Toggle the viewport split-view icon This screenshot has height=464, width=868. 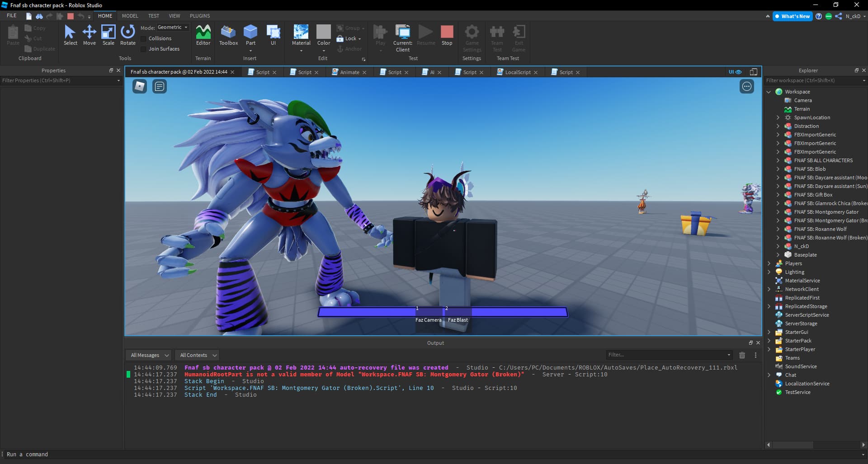coord(753,72)
